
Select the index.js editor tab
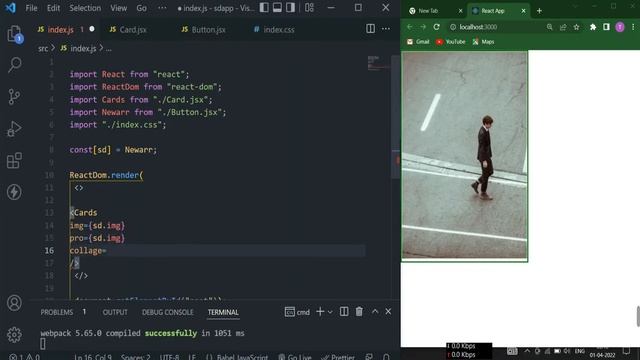pyautogui.click(x=61, y=29)
